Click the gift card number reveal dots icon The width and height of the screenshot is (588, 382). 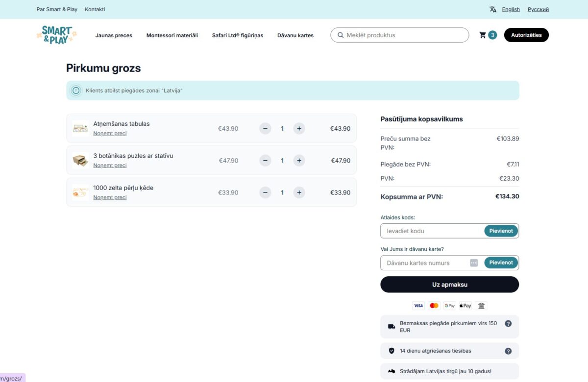click(x=473, y=263)
